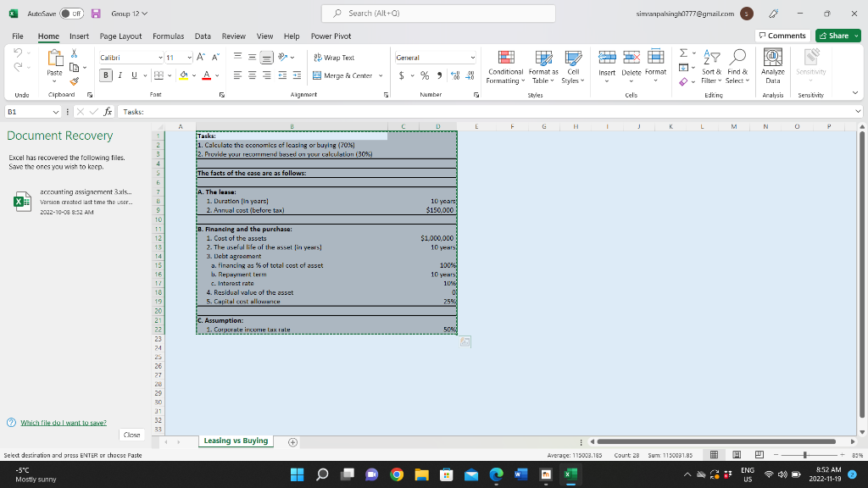The height and width of the screenshot is (488, 868).
Task: Switch to Page Break Preview in status bar
Action: click(759, 455)
